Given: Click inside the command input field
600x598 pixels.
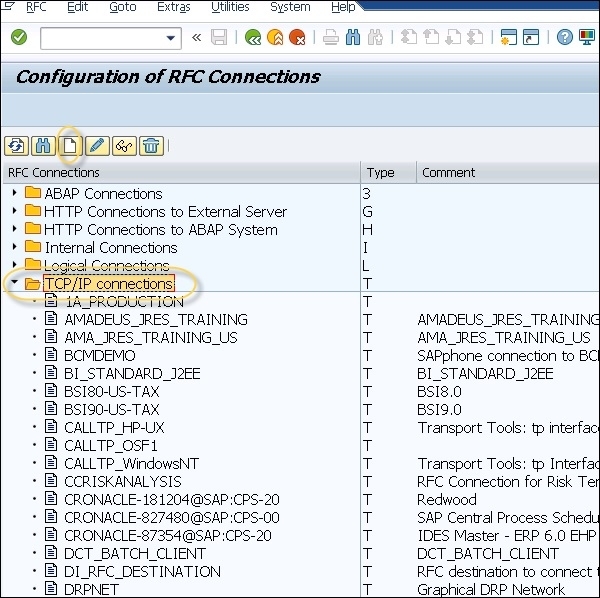Looking at the screenshot, I should (x=103, y=38).
